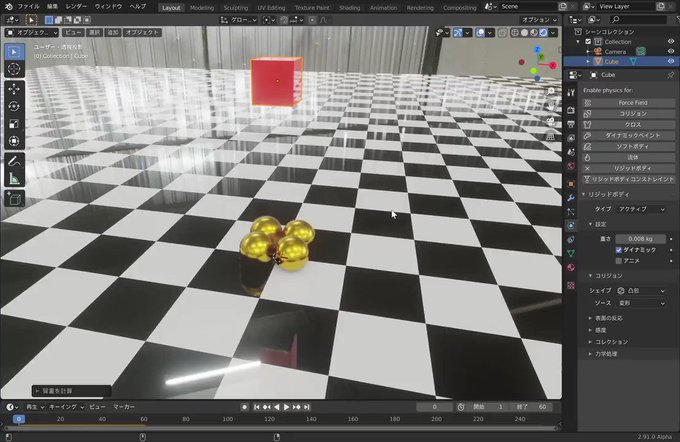Open the Object Data mesh properties tab
Viewport: 680px width, 442px height.
point(571,253)
